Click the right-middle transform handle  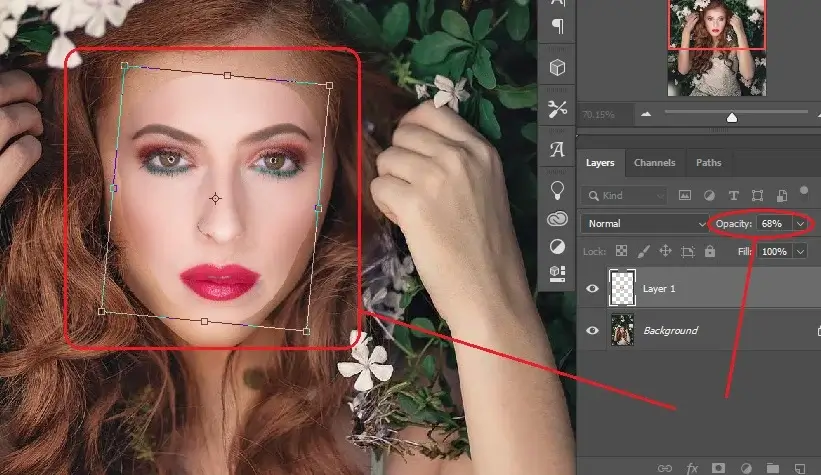[x=318, y=208]
